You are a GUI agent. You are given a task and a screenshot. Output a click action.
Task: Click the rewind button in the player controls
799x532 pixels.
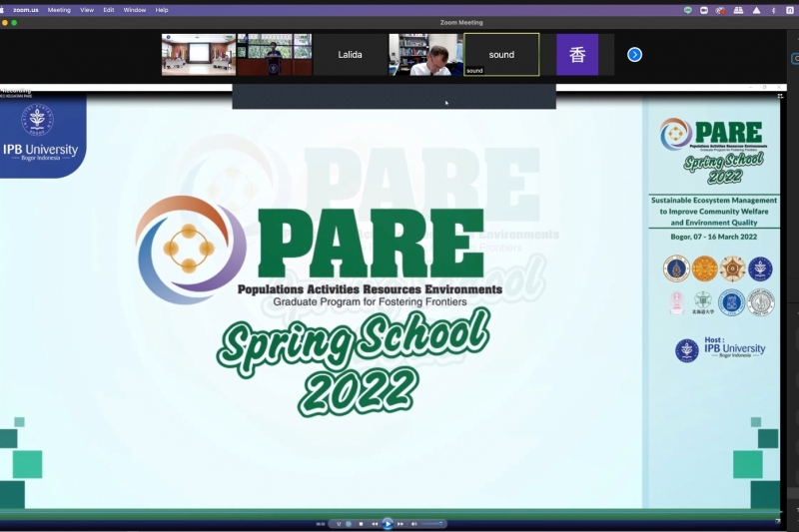point(376,524)
